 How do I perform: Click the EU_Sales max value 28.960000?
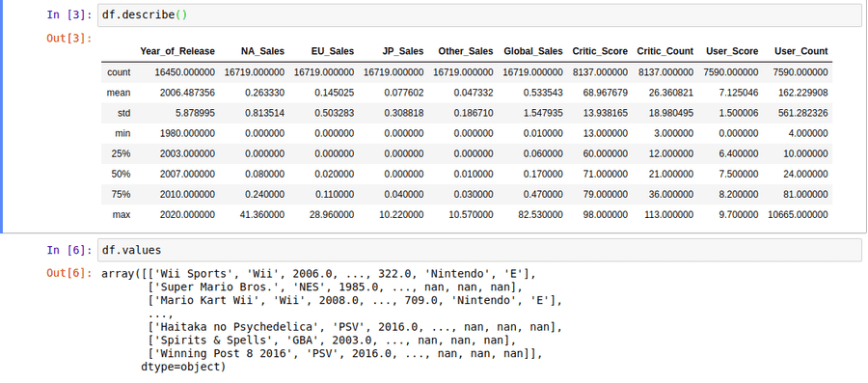(x=332, y=214)
